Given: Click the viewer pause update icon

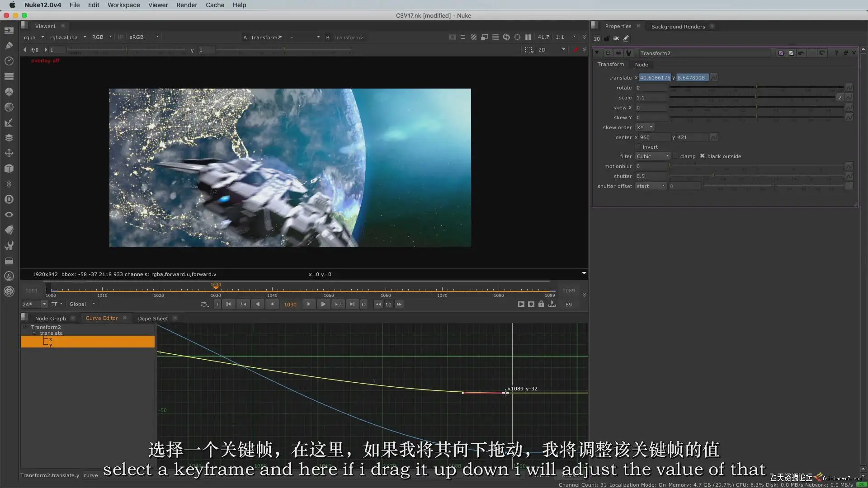Looking at the screenshot, I should 528,37.
